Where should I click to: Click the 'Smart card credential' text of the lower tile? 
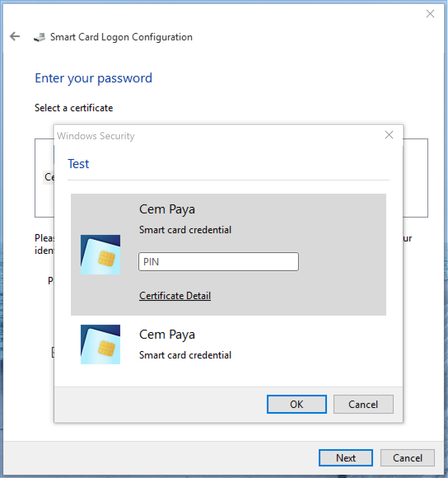tap(185, 355)
